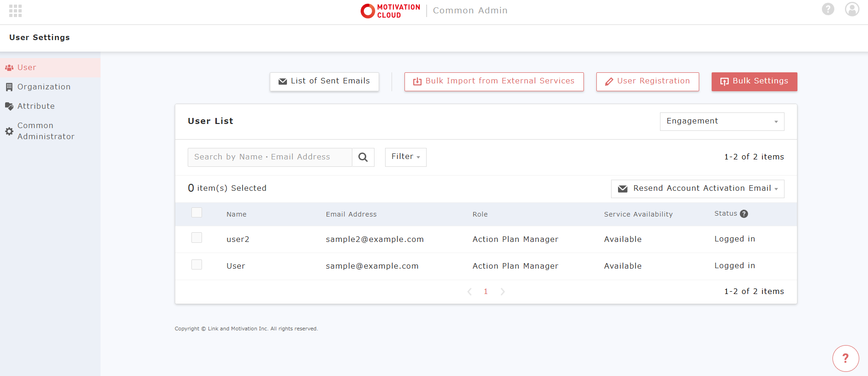The width and height of the screenshot is (868, 376).
Task: Switch to Attribute sidebar section
Action: pyautogui.click(x=36, y=106)
